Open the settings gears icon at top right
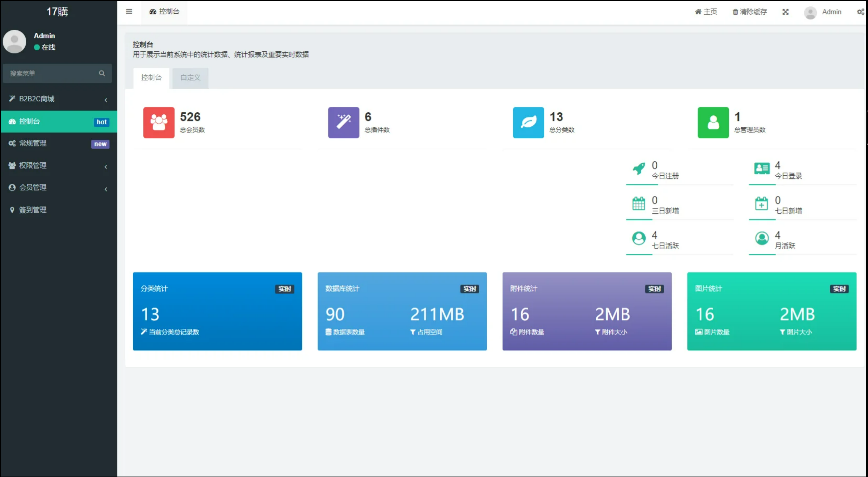 tap(860, 12)
